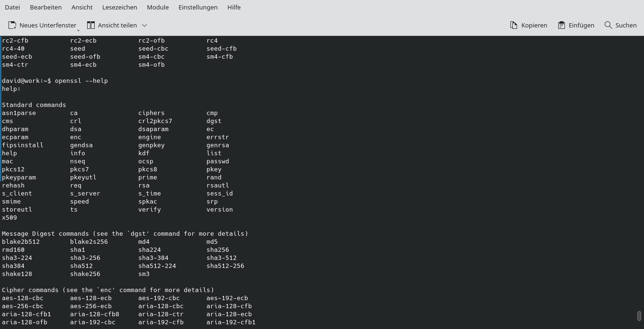Screen dimensions: 644x329
Task: Click the Ansicht teilen split-view icon
Action: click(90, 25)
